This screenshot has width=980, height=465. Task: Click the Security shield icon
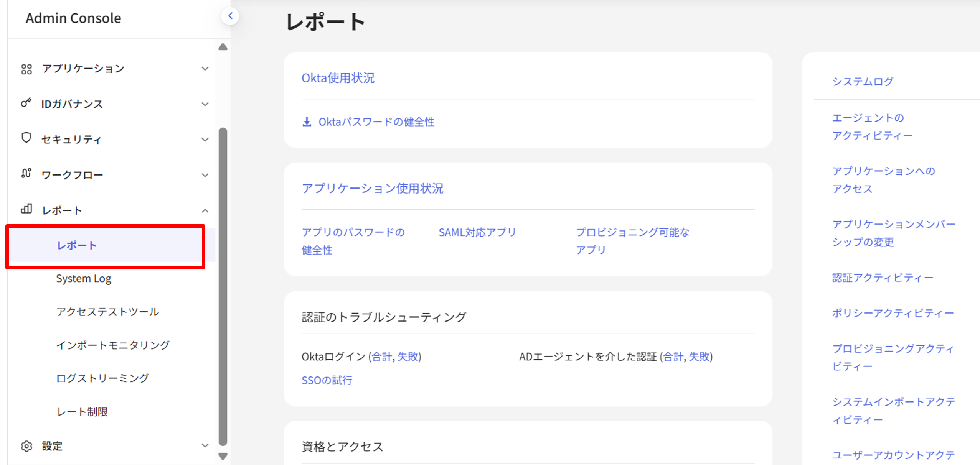pyautogui.click(x=26, y=138)
